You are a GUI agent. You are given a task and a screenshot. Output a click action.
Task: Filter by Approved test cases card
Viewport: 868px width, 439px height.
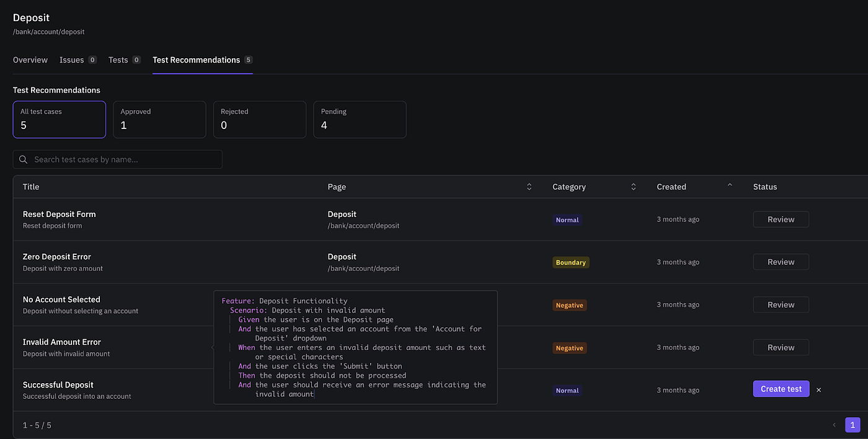point(159,120)
